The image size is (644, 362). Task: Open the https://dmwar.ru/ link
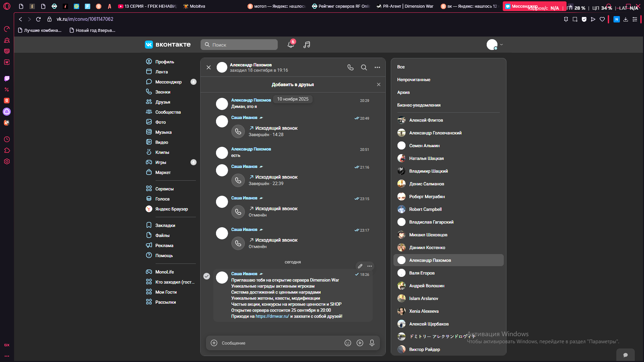point(272,316)
